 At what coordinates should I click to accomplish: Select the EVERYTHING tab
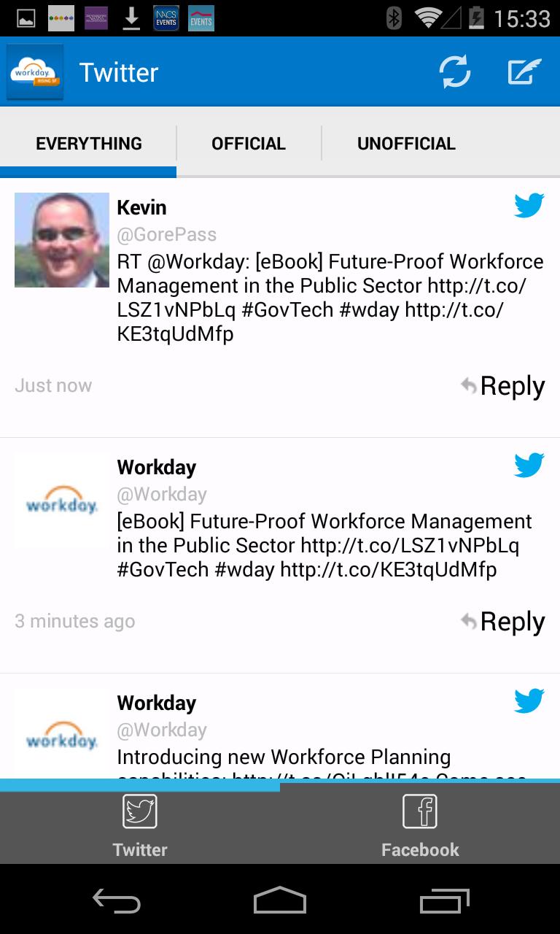[x=88, y=143]
